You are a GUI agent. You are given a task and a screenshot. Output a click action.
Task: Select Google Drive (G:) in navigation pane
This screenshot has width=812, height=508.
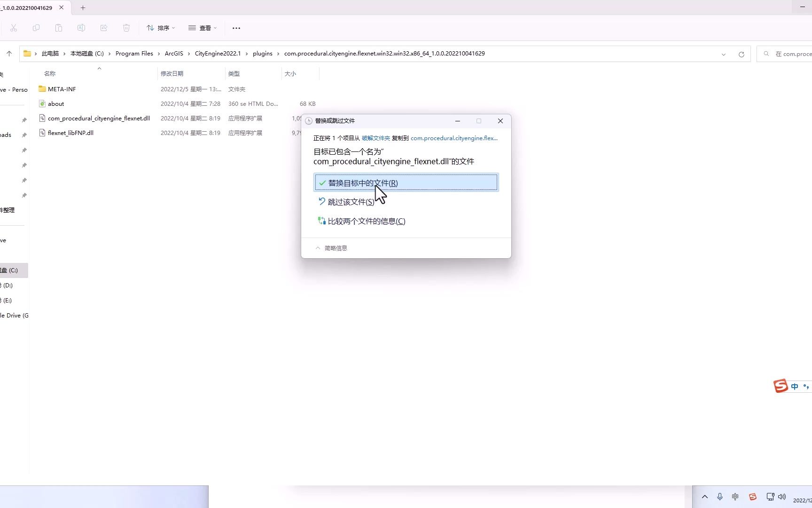(14, 316)
